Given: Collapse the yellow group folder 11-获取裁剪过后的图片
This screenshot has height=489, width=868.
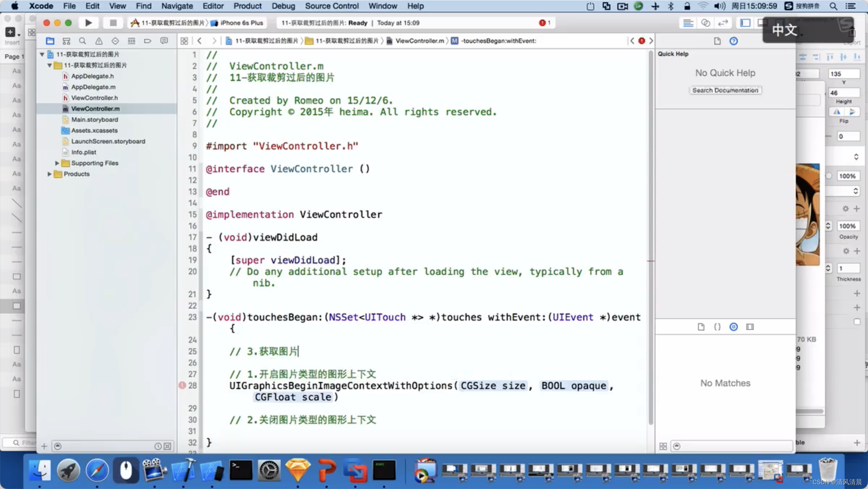Looking at the screenshot, I should point(50,65).
